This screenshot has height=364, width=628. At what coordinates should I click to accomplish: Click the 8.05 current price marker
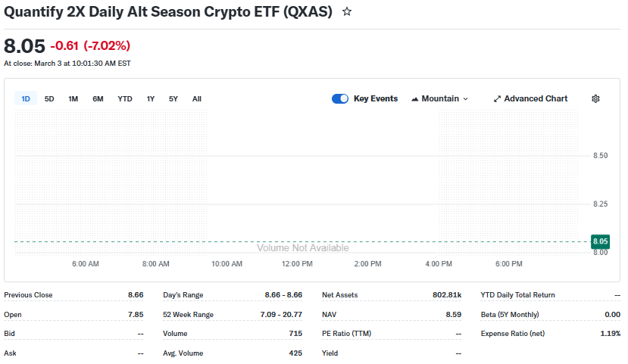[601, 241]
